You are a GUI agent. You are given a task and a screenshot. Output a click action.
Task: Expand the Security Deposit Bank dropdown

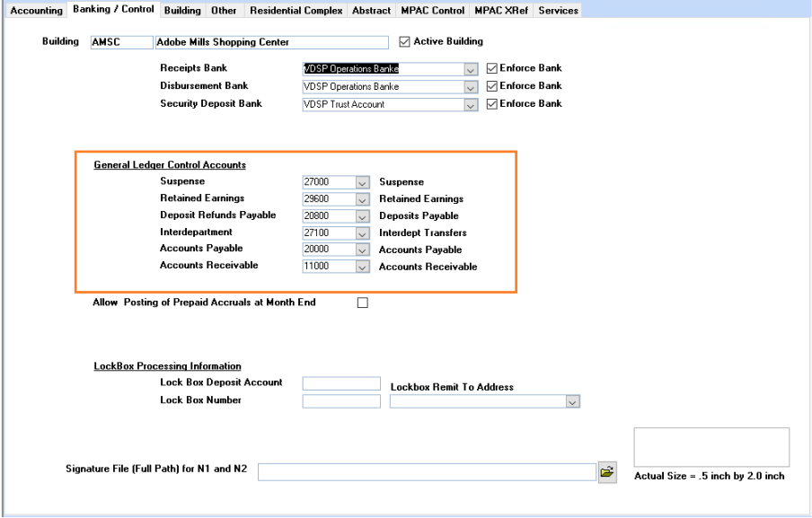[470, 105]
